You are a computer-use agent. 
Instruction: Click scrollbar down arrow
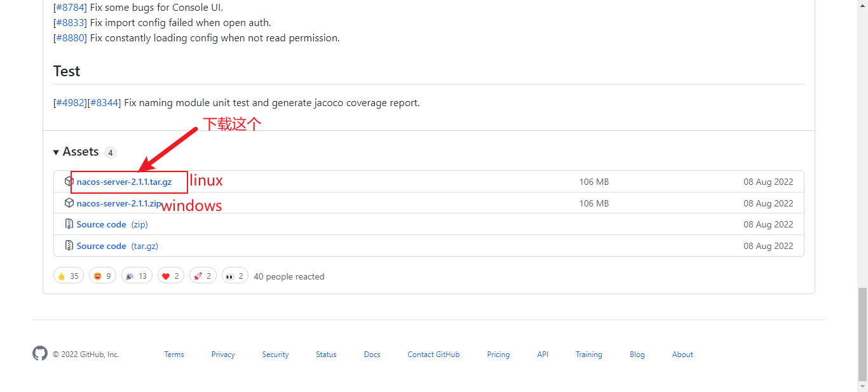[862, 386]
